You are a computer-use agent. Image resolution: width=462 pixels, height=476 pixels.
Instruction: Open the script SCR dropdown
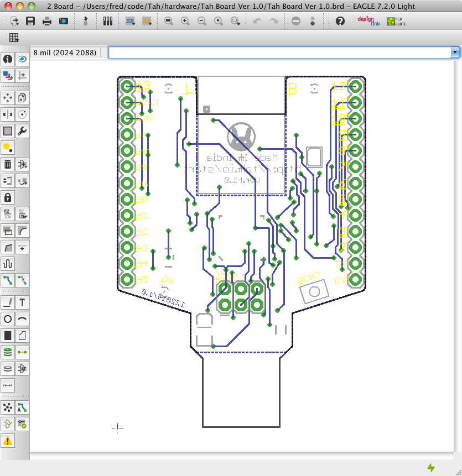pyautogui.click(x=129, y=21)
